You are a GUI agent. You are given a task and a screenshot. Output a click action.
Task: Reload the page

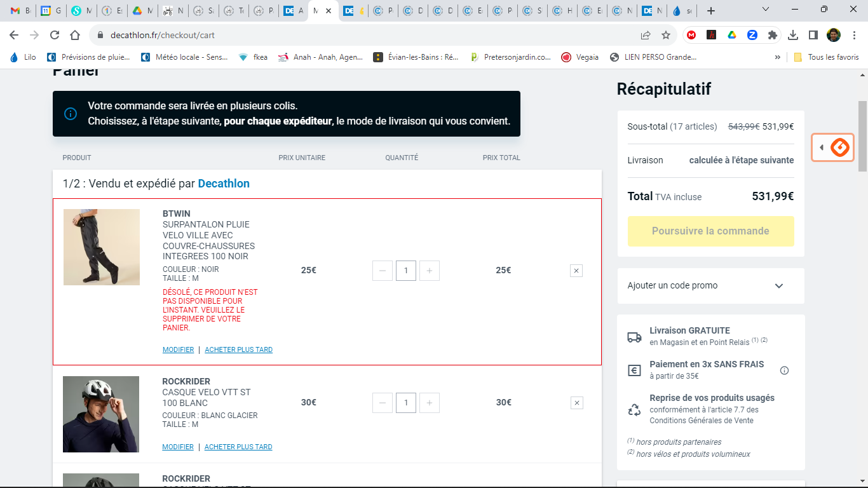55,35
